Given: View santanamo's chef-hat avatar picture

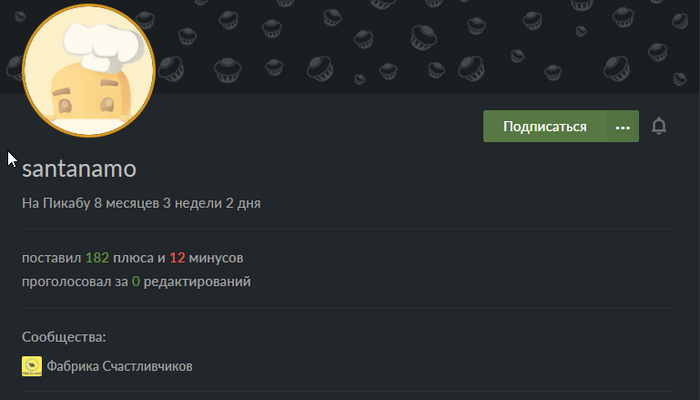Looking at the screenshot, I should (x=89, y=70).
